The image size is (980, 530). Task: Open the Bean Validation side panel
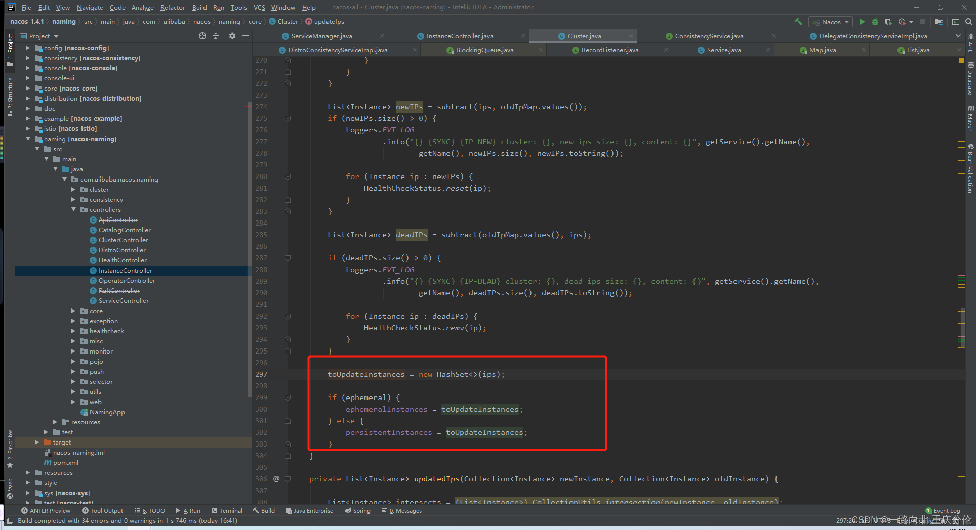coord(970,168)
